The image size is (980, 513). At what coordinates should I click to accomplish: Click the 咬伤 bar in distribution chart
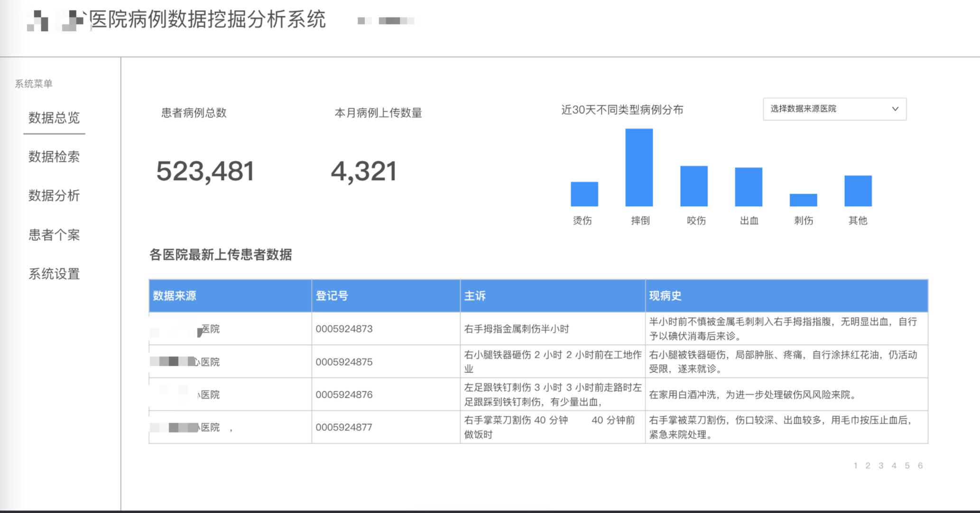coord(693,186)
